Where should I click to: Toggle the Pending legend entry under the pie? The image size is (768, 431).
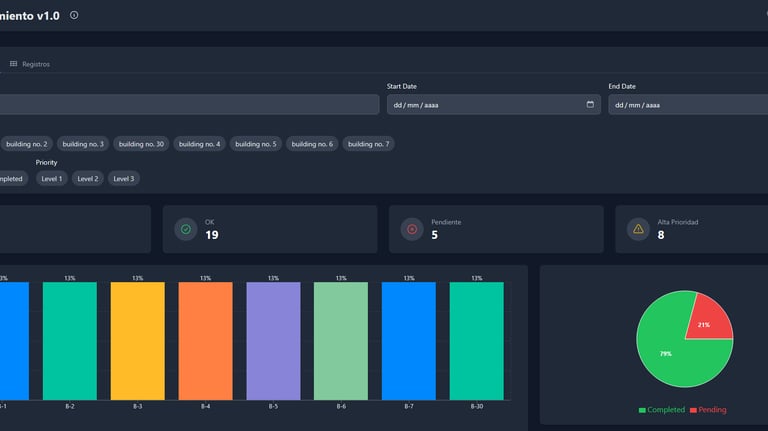[x=708, y=410]
